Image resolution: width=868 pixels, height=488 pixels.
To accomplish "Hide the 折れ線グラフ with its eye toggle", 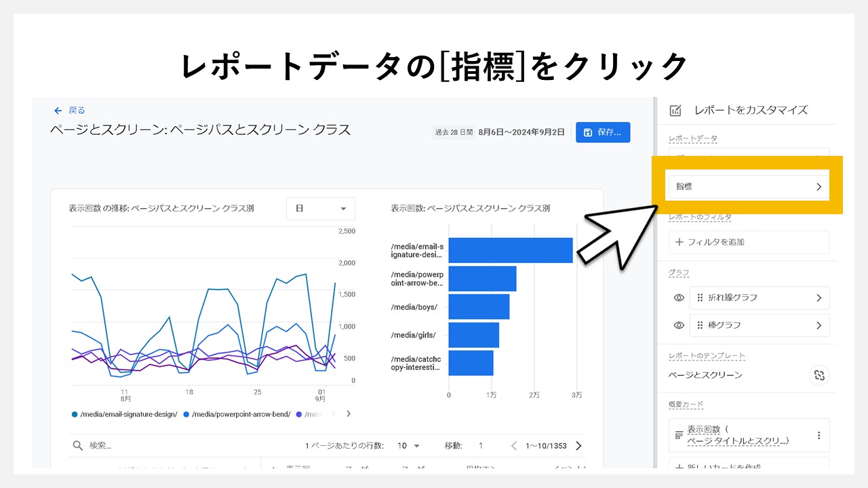I will pos(678,298).
